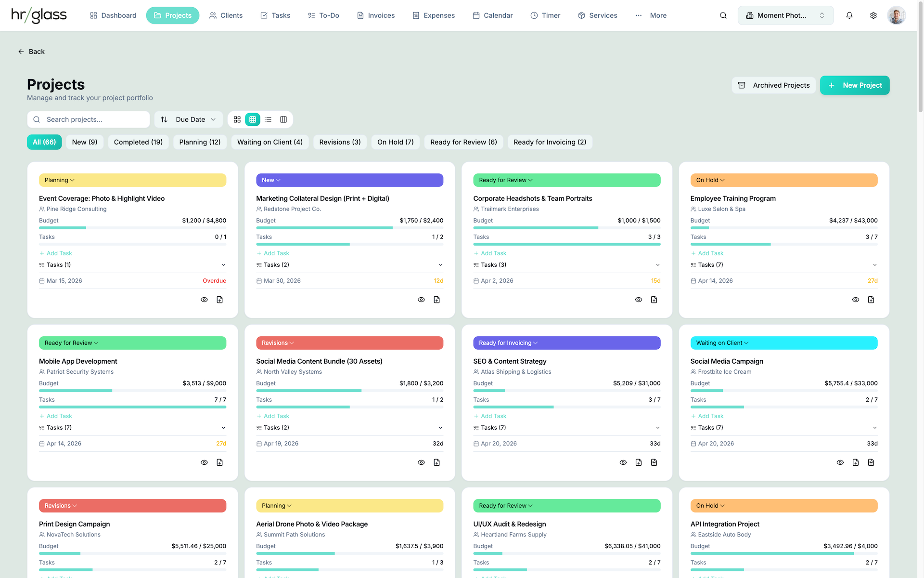924x578 pixels.
Task: View SEO & Content Strategy via eye icon
Action: coord(623,462)
